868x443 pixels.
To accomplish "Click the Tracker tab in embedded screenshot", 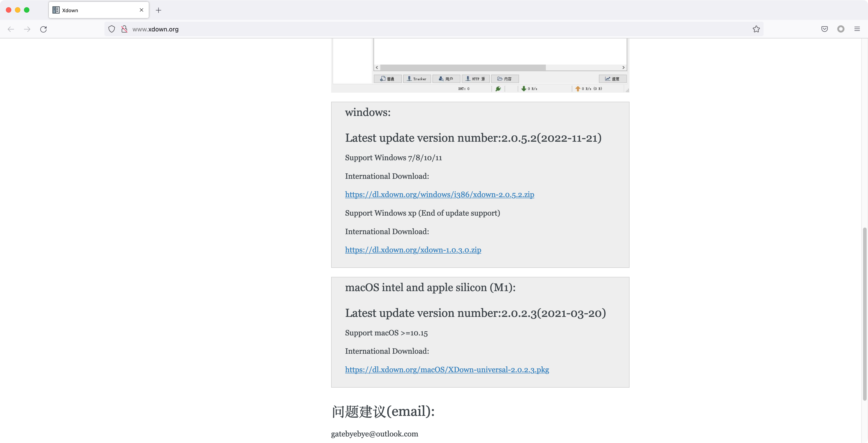I will [417, 79].
